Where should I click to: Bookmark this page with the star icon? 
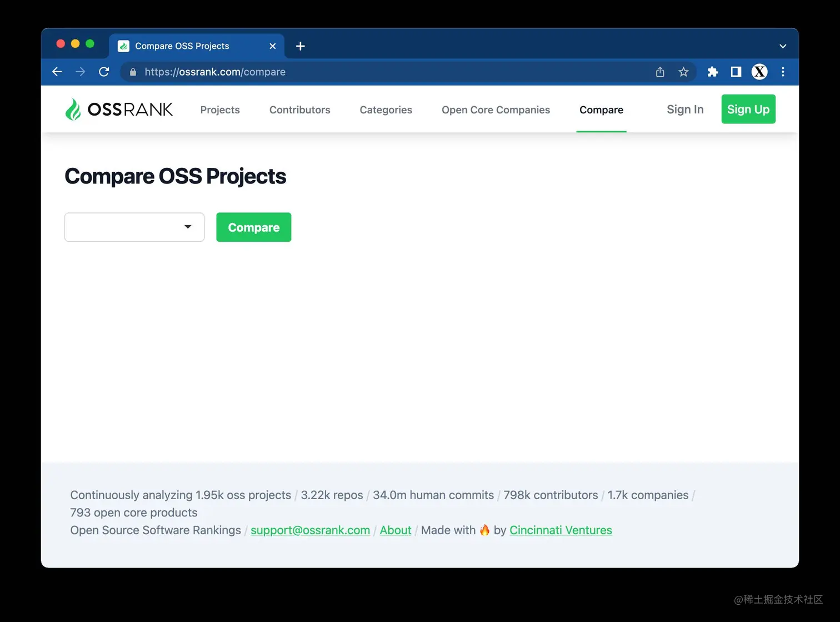683,72
